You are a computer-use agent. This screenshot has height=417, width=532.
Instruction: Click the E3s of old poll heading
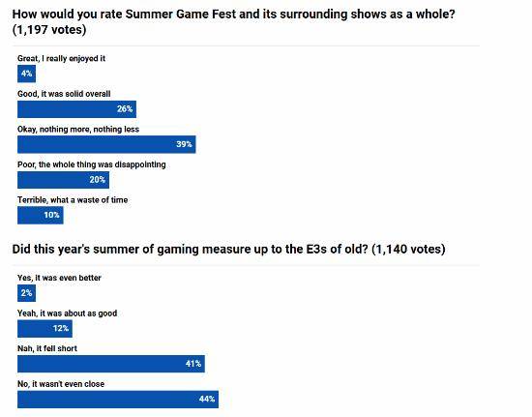228,249
